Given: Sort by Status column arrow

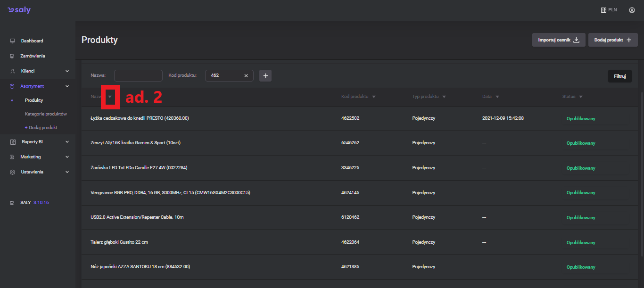Looking at the screenshot, I should [581, 97].
